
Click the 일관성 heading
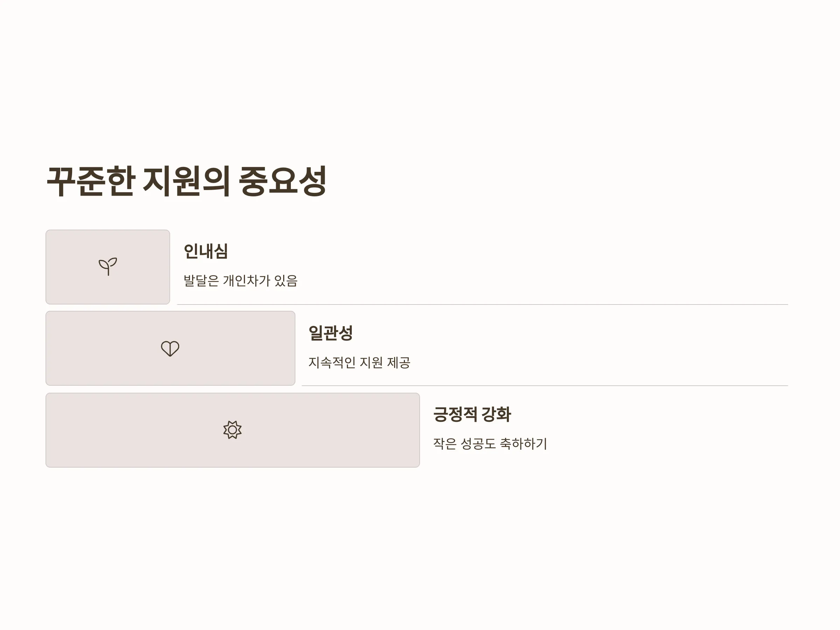tap(330, 332)
